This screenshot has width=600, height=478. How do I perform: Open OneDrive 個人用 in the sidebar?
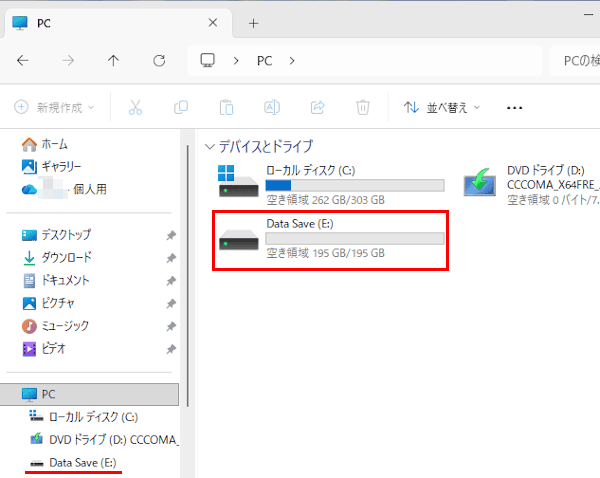tap(64, 189)
